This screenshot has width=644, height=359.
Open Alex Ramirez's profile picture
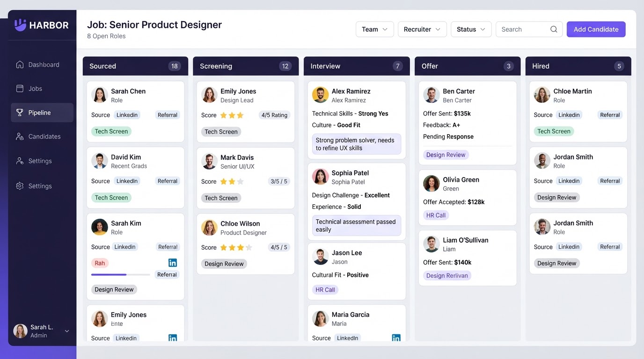tap(320, 95)
